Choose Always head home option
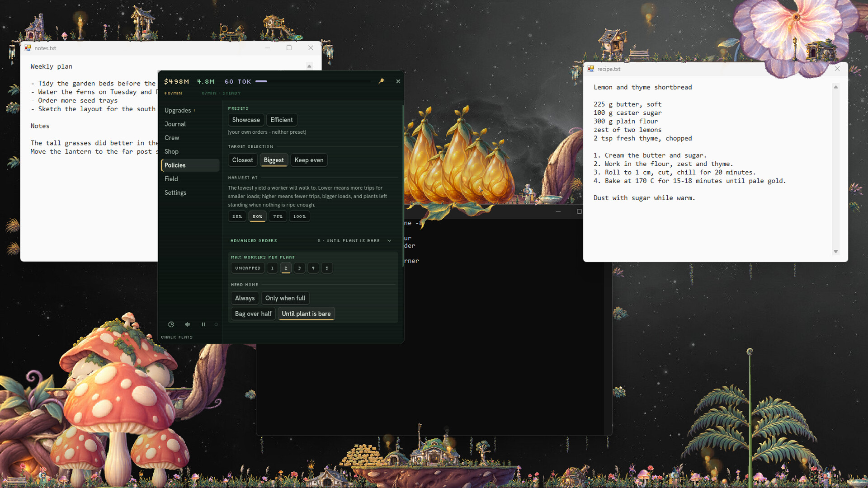Screen dimensions: 868x488 [245, 298]
